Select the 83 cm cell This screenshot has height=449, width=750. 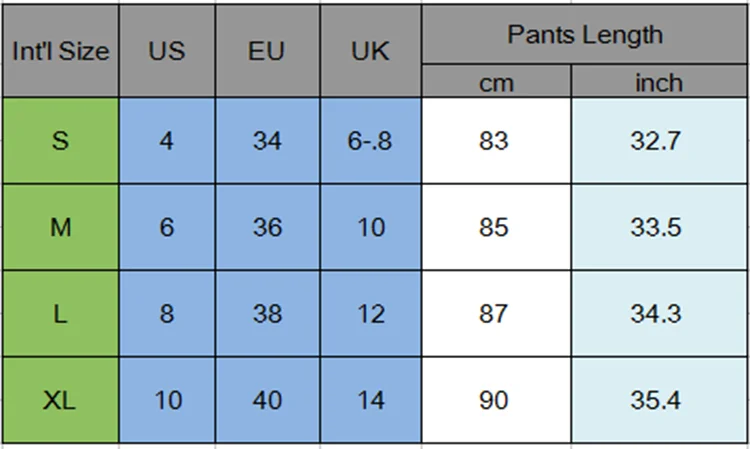(496, 141)
